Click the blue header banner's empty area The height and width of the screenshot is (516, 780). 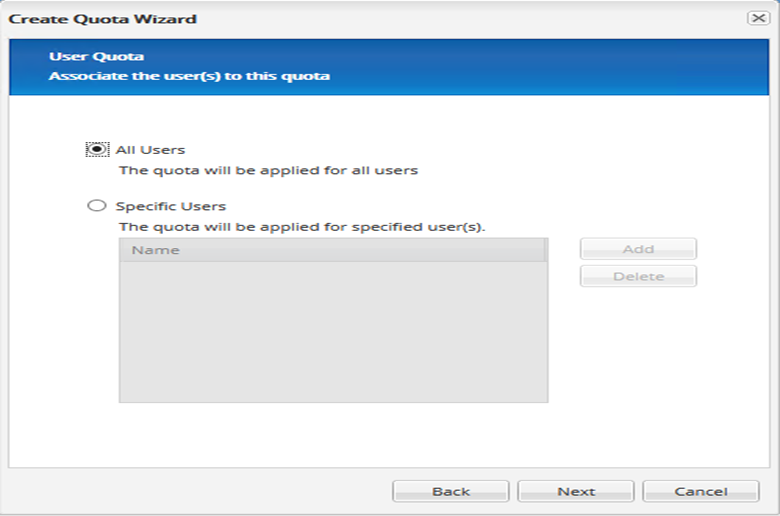pyautogui.click(x=550, y=67)
